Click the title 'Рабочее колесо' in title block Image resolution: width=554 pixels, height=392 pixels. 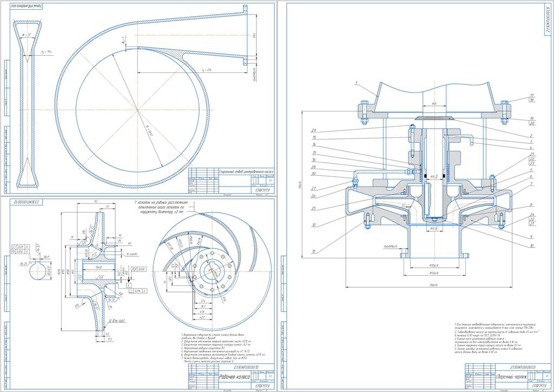click(235, 377)
